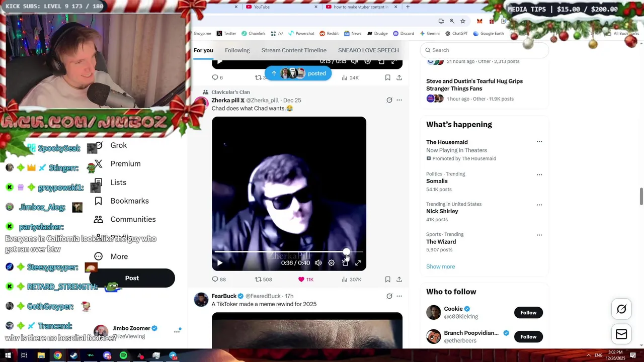Open the Clavicular's Clan community label

[x=230, y=92]
